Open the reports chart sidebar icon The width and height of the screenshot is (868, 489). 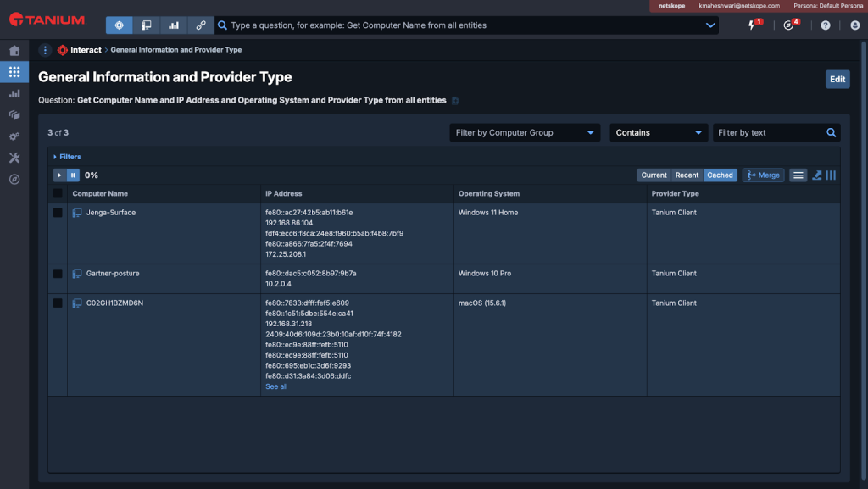point(14,93)
